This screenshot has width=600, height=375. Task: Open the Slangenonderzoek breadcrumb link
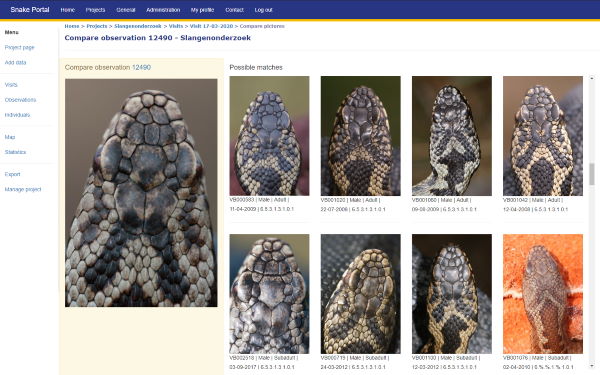[138, 26]
